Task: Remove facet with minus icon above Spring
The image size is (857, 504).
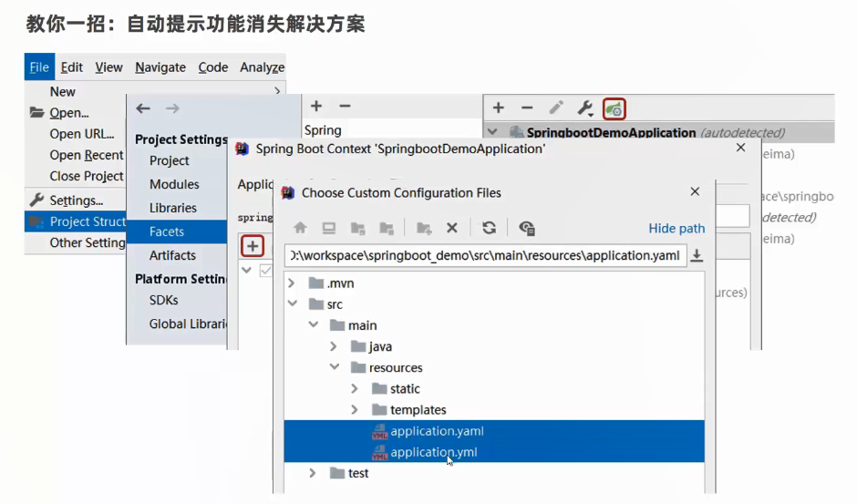Action: [345, 106]
